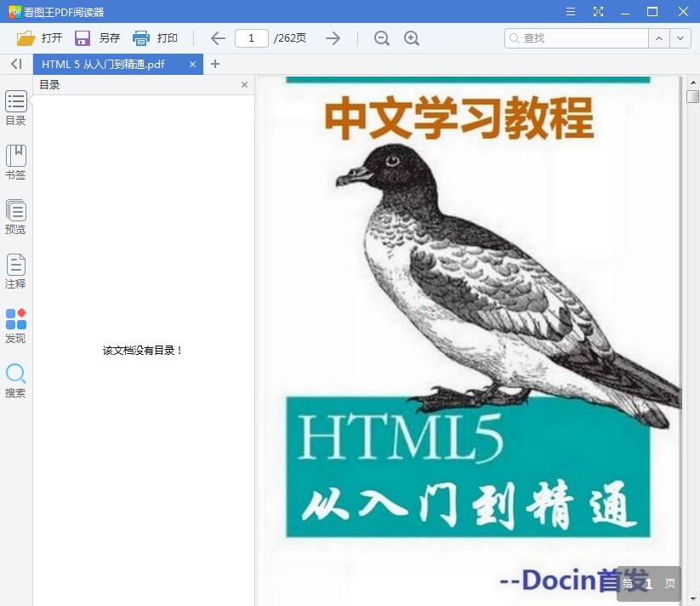
Task: Click the page number input field
Action: (252, 37)
